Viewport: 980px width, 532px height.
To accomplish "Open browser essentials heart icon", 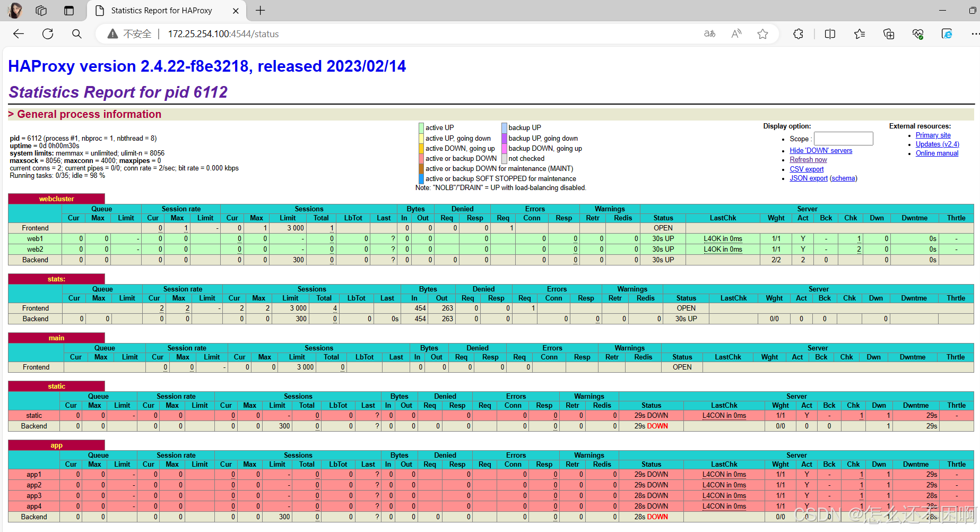I will point(918,34).
